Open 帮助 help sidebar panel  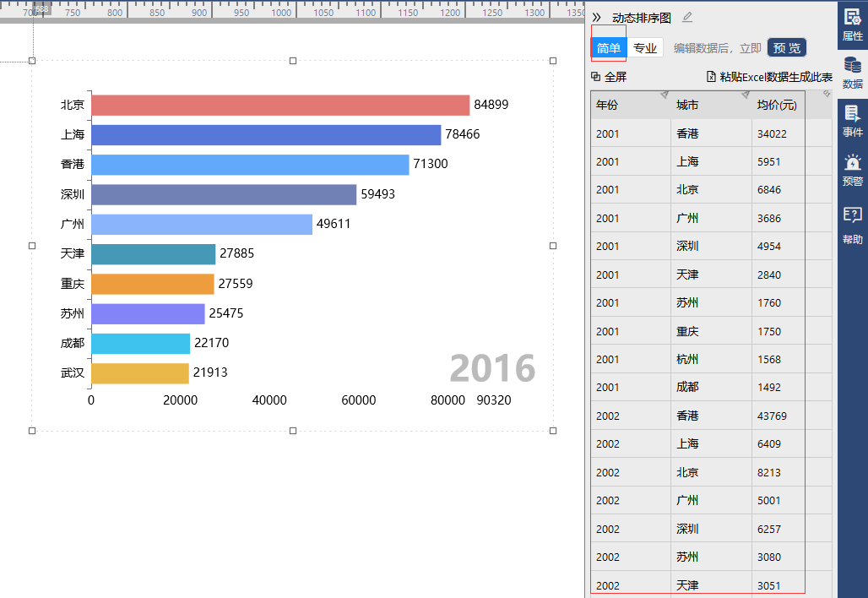click(x=853, y=226)
